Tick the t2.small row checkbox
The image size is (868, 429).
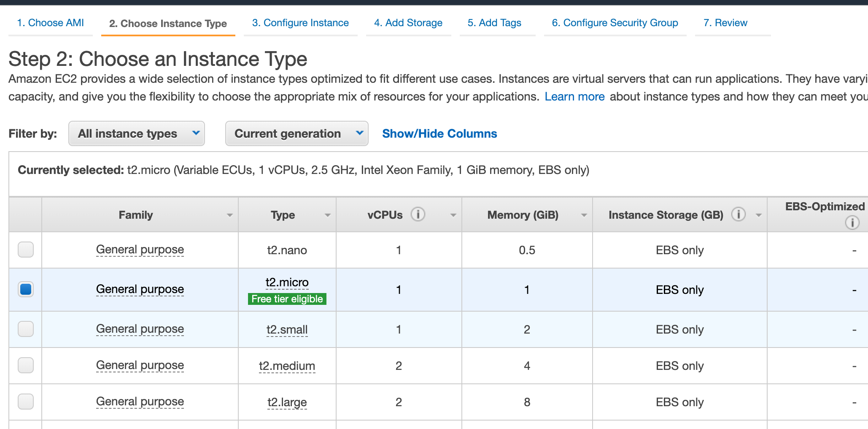pos(26,329)
